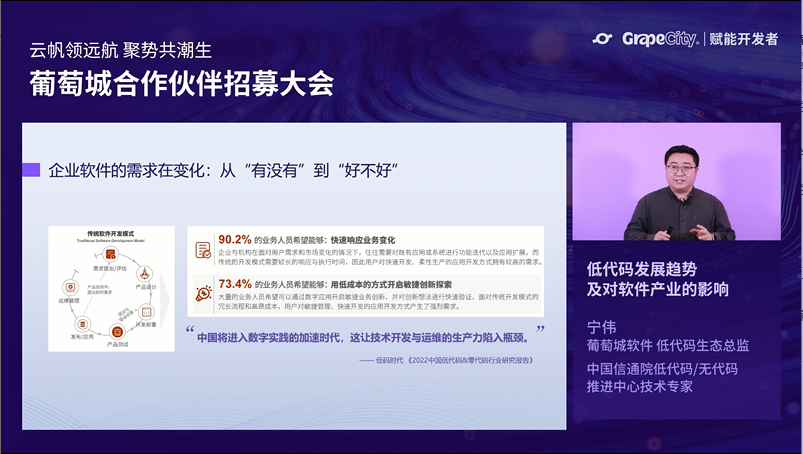
Task: Click the 发布/应用 icon in the cycle
Action: pos(82,325)
